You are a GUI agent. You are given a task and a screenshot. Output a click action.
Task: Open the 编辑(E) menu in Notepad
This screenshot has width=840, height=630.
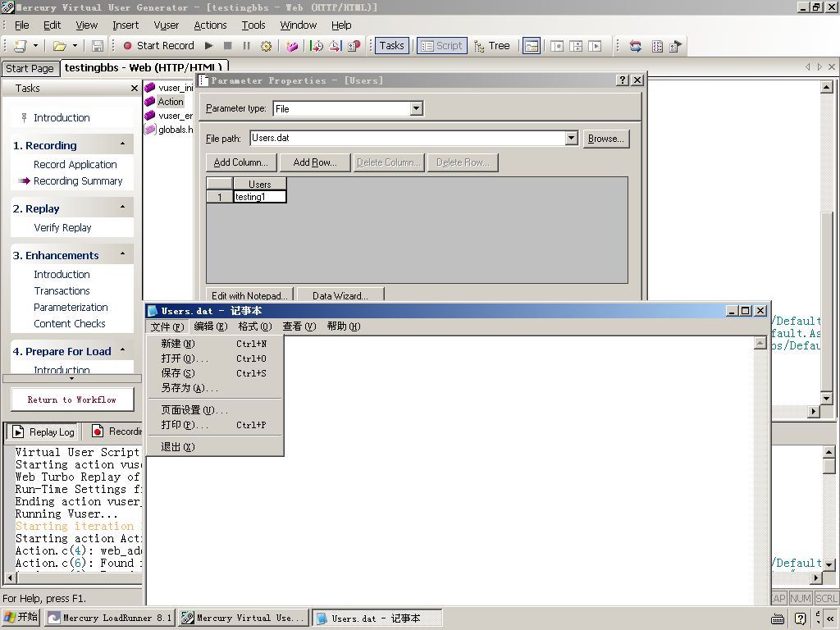211,326
